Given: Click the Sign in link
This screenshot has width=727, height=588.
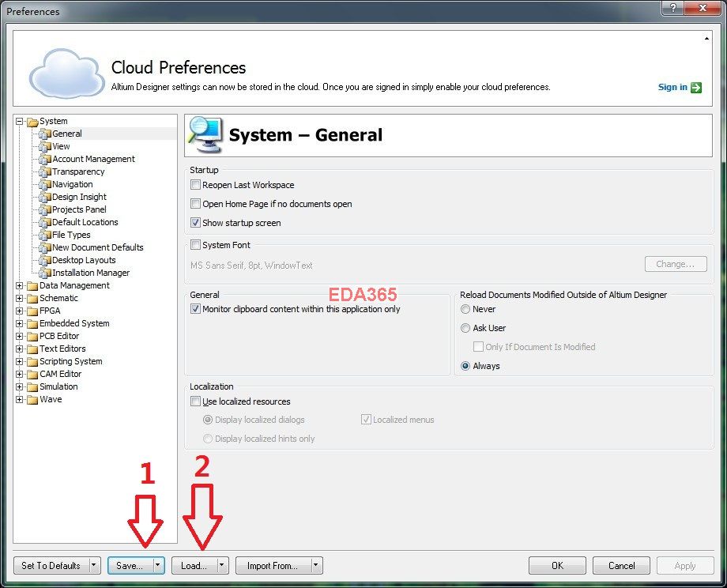Looking at the screenshot, I should (x=672, y=87).
